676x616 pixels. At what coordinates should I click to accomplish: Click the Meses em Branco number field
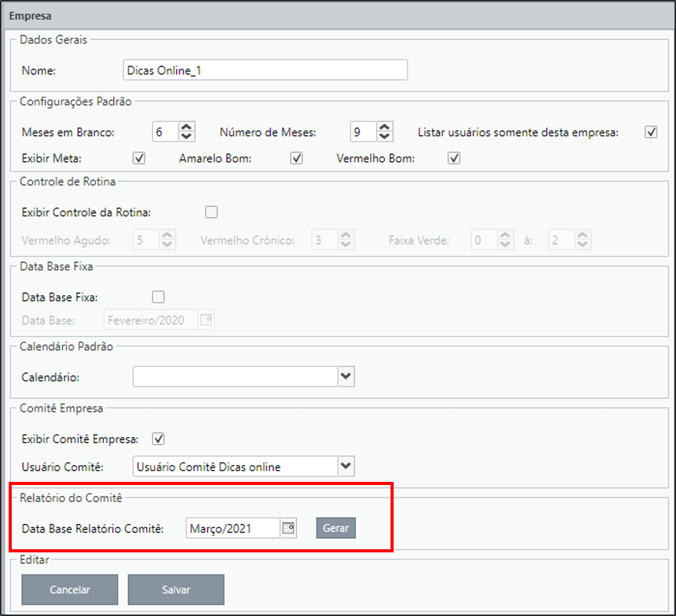pyautogui.click(x=166, y=132)
